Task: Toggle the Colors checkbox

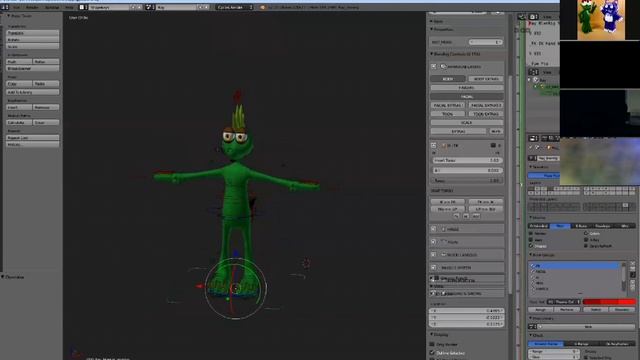Action: point(586,233)
